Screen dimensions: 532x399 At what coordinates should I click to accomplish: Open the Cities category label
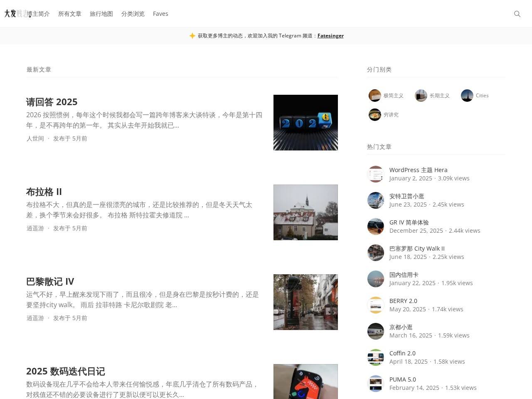click(482, 96)
